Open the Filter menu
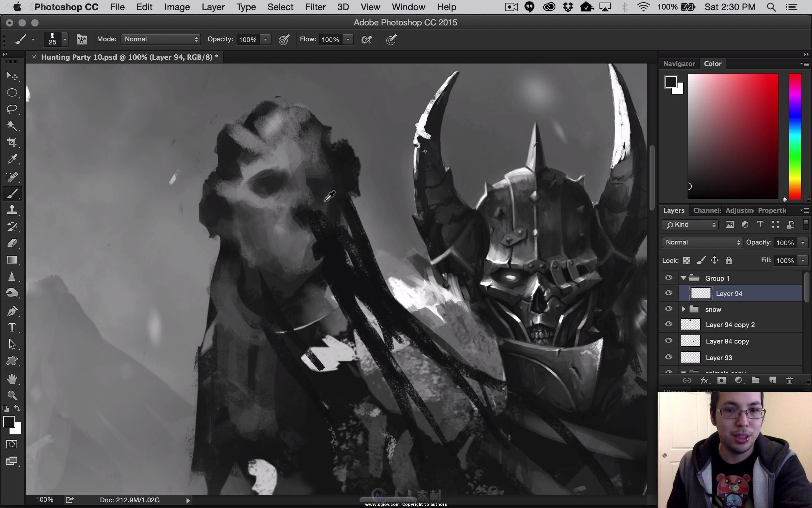This screenshot has height=508, width=812. tap(315, 7)
